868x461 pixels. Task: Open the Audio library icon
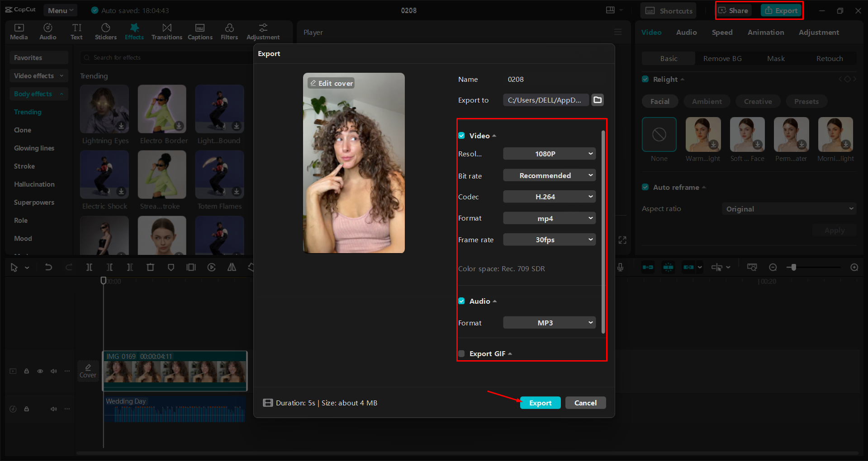[47, 32]
